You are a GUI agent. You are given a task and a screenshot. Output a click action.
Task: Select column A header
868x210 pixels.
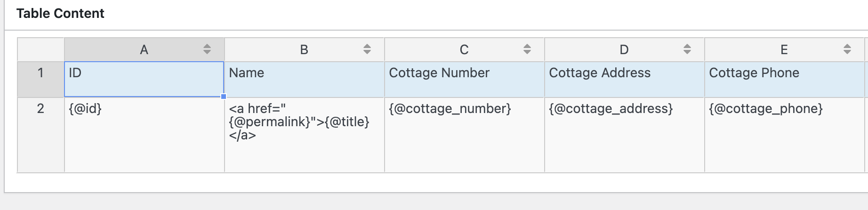click(144, 49)
